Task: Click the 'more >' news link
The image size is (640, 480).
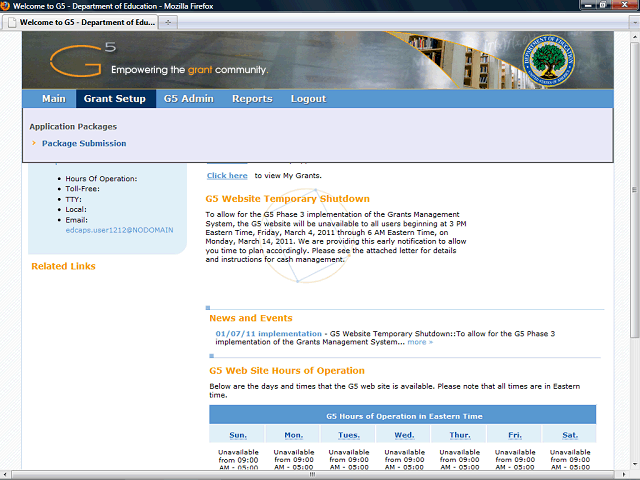Action: pos(420,342)
